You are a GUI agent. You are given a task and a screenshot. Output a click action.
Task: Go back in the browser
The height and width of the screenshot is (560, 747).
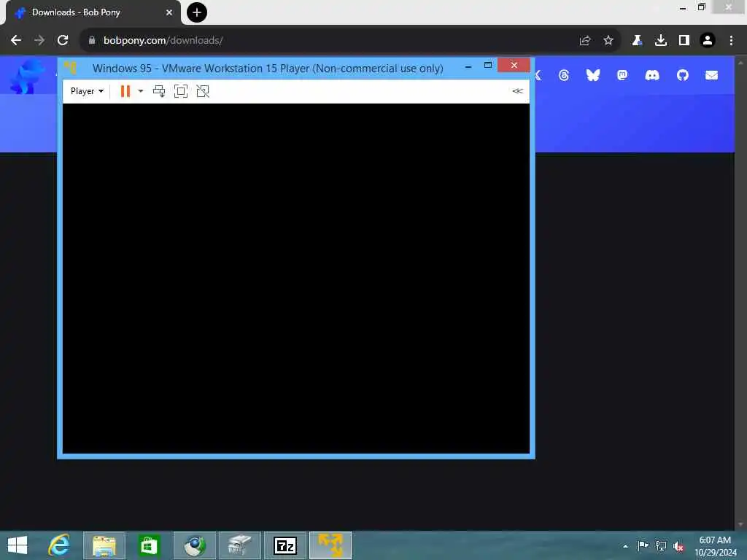[x=16, y=41]
